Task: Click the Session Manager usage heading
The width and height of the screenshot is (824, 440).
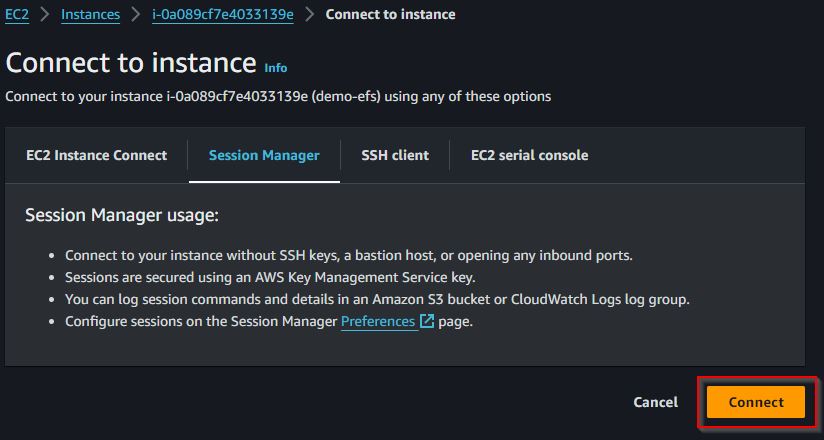Action: (121, 216)
